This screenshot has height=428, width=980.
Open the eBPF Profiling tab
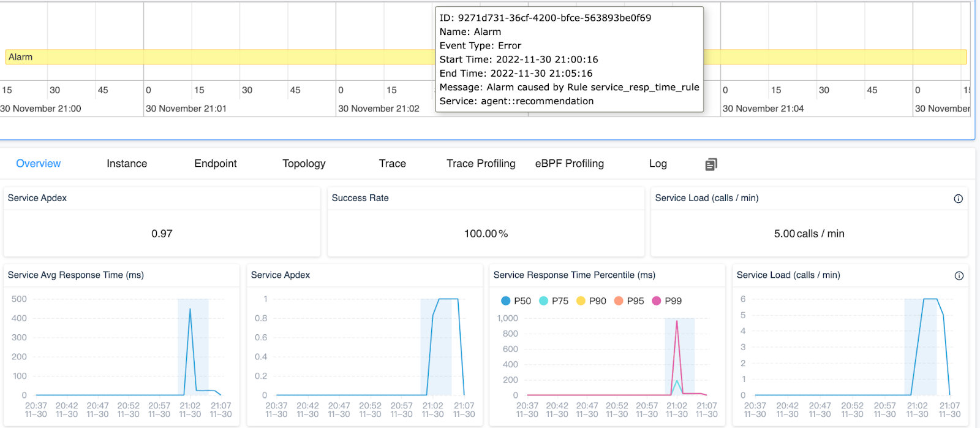(x=569, y=164)
